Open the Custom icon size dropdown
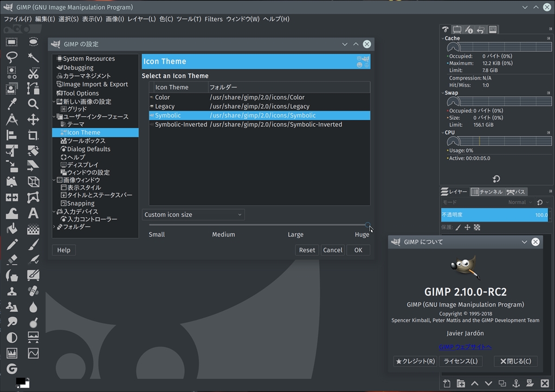The image size is (555, 392). [x=193, y=214]
